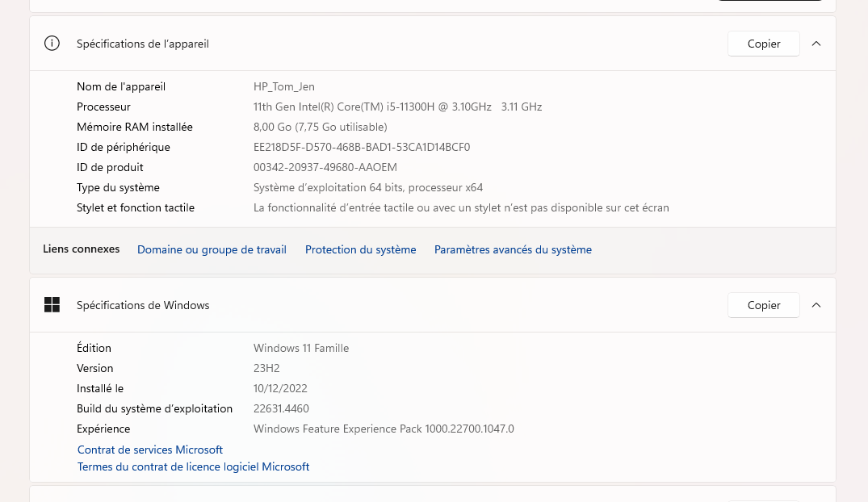Open Protection du système link
868x502 pixels.
coord(360,249)
